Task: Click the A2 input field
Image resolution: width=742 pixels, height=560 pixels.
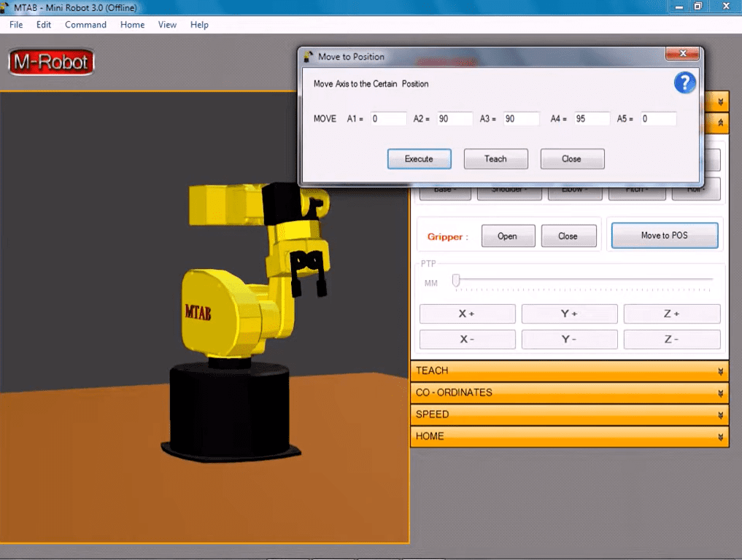Action: pos(455,119)
